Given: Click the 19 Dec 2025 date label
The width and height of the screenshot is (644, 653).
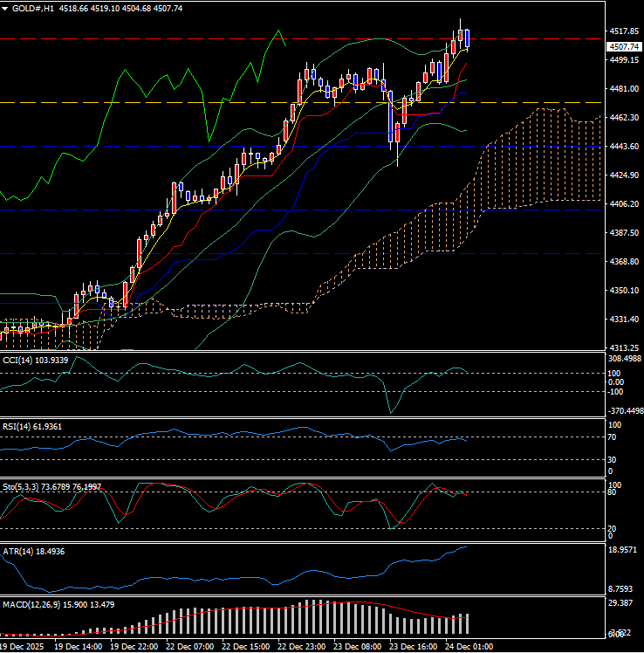Looking at the screenshot, I should [x=24, y=647].
